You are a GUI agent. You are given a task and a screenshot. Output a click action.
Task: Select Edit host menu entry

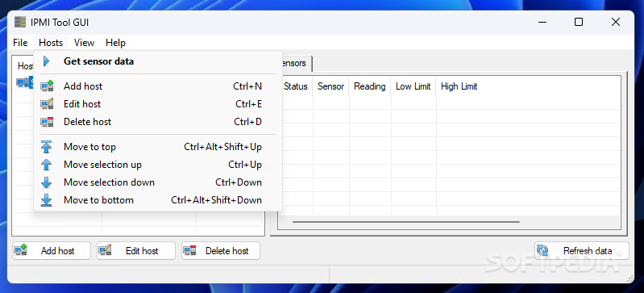pos(158,104)
